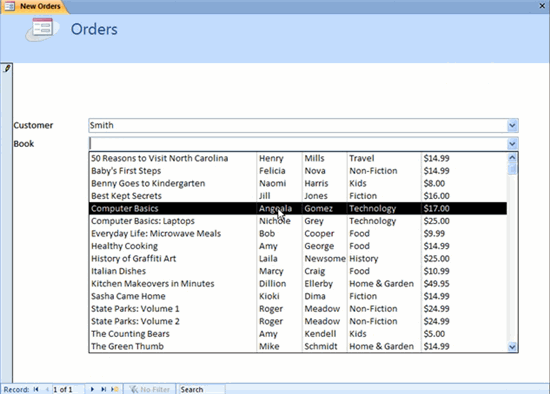550x394 pixels.
Task: Go to previous record navigation arrow
Action: coord(47,389)
